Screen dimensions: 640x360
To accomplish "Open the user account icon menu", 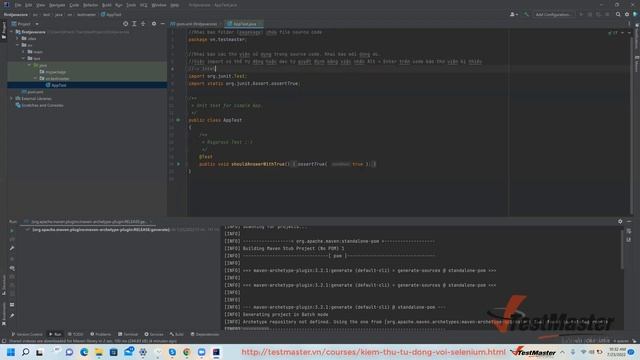I will tap(513, 14).
